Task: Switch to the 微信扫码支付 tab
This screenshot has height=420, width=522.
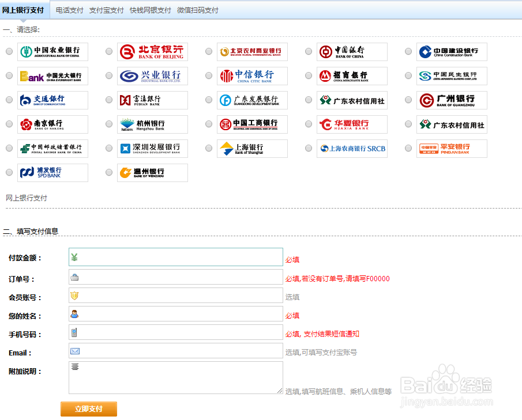Action: [198, 10]
